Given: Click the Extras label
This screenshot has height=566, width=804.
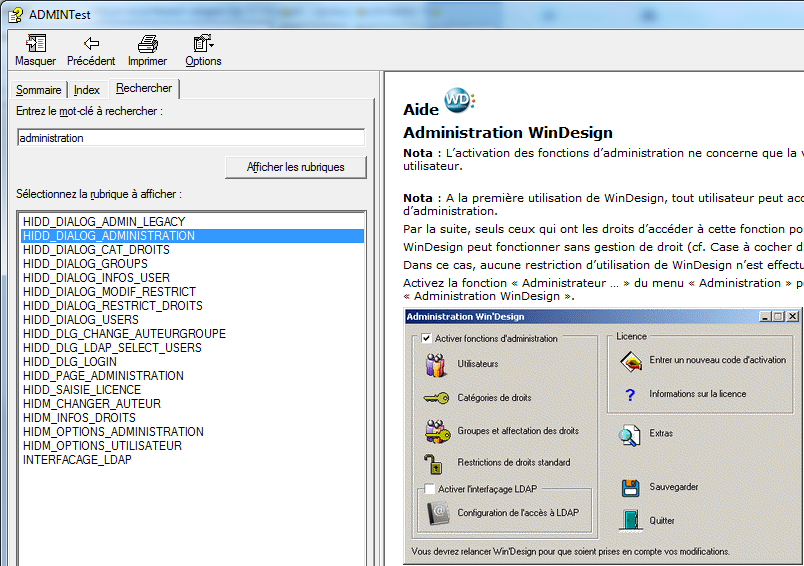Looking at the screenshot, I should 661,433.
